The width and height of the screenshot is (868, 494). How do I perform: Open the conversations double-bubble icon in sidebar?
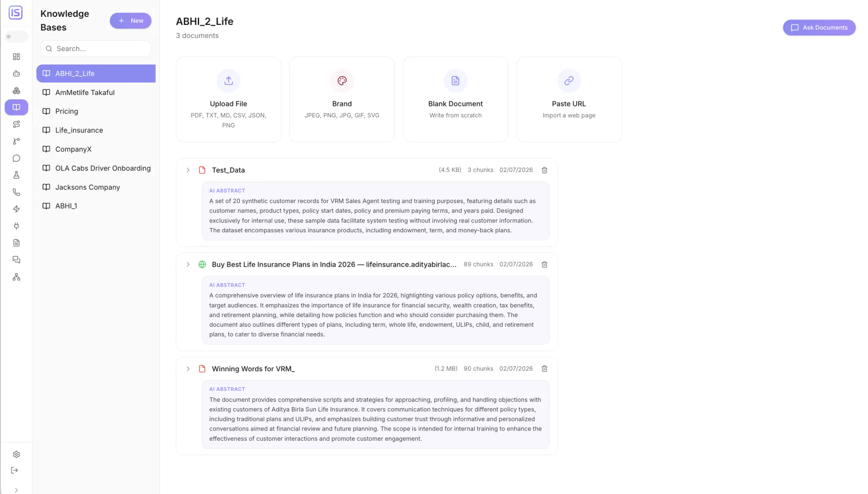pyautogui.click(x=16, y=260)
